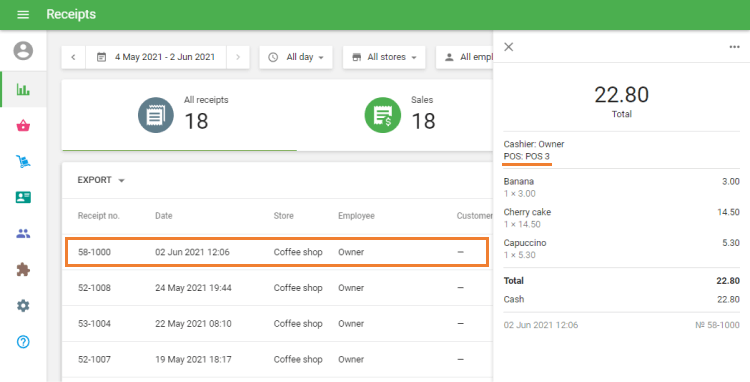The width and height of the screenshot is (750, 382).
Task: Open Integrations puzzle piece icon
Action: (23, 270)
